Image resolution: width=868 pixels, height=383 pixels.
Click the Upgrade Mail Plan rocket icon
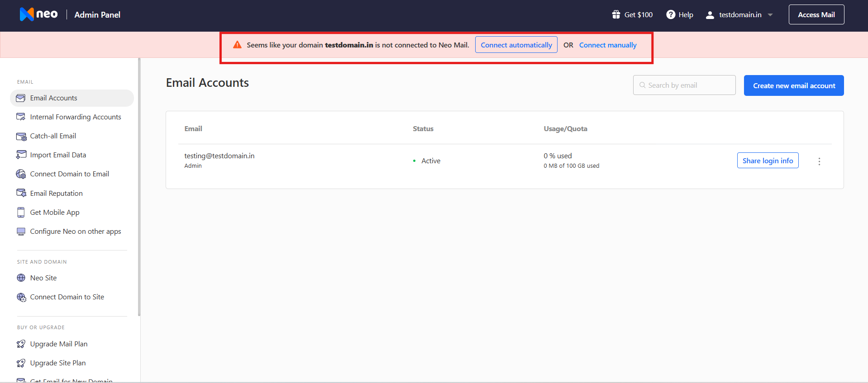click(21, 344)
